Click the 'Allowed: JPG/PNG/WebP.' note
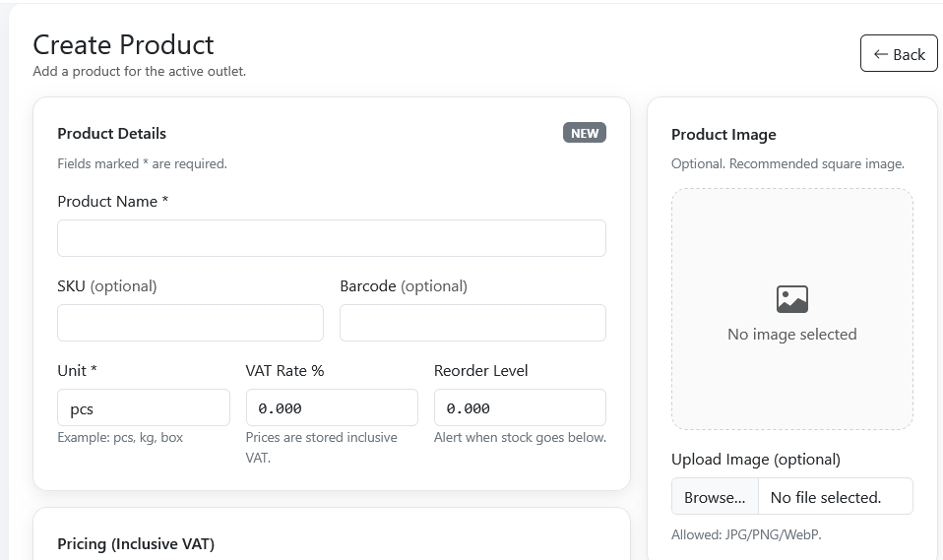 tap(746, 534)
